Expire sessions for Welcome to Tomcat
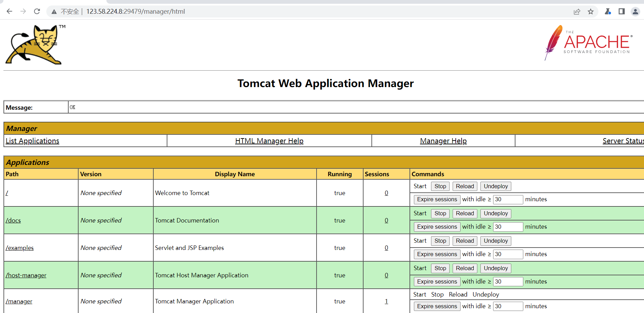Viewport: 644px width, 313px height. [437, 199]
